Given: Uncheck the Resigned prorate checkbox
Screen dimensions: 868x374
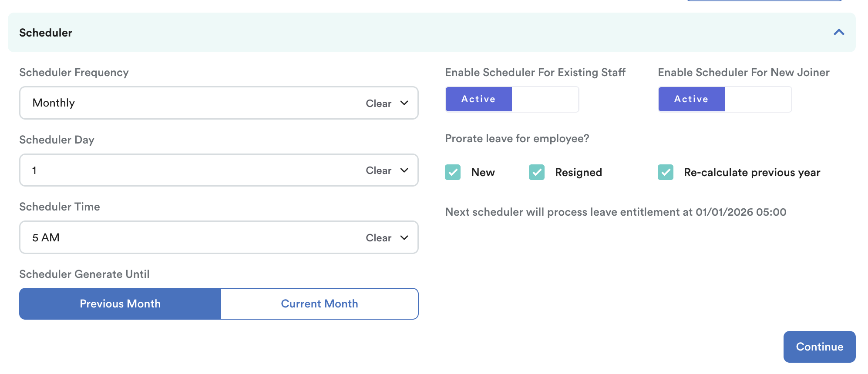Looking at the screenshot, I should [x=537, y=172].
